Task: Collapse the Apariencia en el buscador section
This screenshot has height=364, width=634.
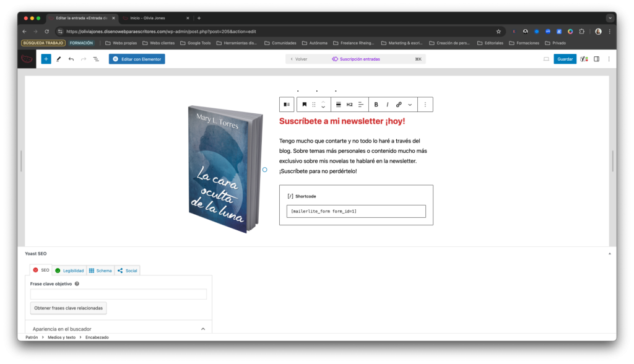Action: click(203, 329)
